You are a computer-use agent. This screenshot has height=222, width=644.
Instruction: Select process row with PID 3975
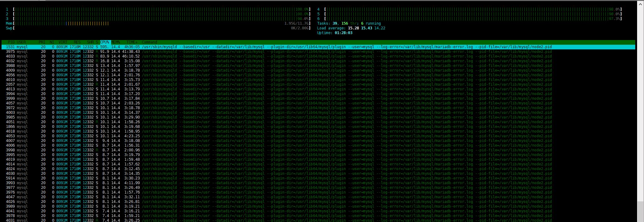coord(10,52)
